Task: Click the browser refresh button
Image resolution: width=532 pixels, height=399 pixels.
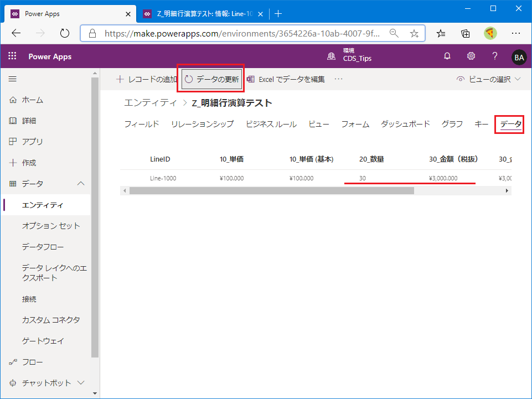Action: click(65, 33)
